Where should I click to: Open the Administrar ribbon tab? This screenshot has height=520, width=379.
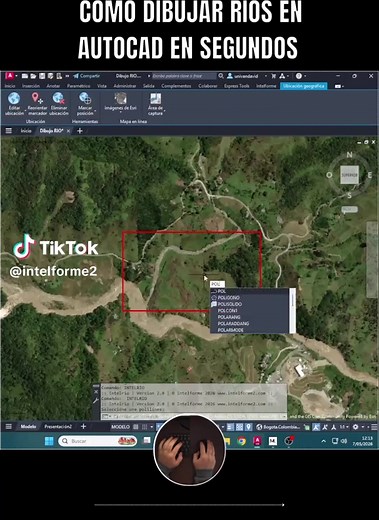pyautogui.click(x=125, y=86)
